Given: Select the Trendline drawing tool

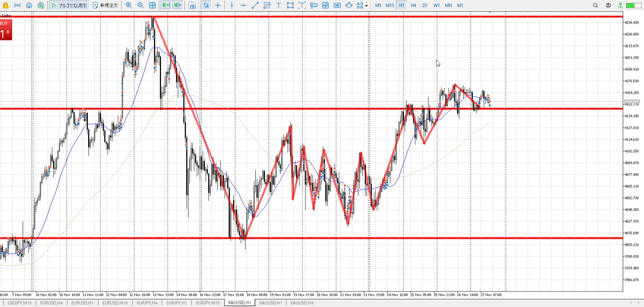Looking at the screenshot, I should (255, 5).
